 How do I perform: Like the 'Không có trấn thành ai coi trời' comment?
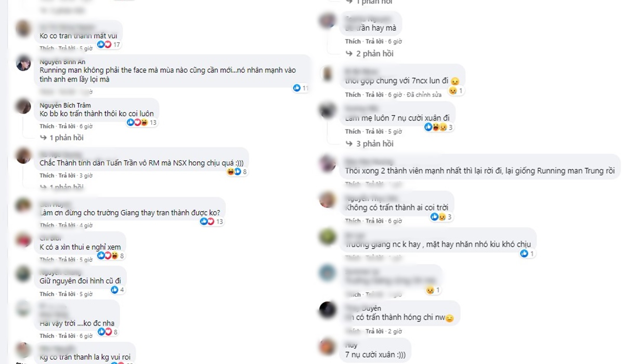pyautogui.click(x=353, y=221)
